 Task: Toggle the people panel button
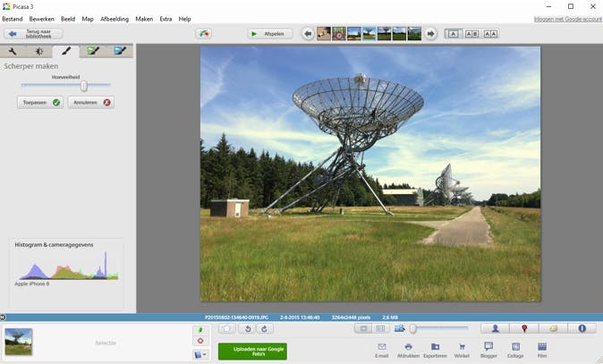pos(495,328)
